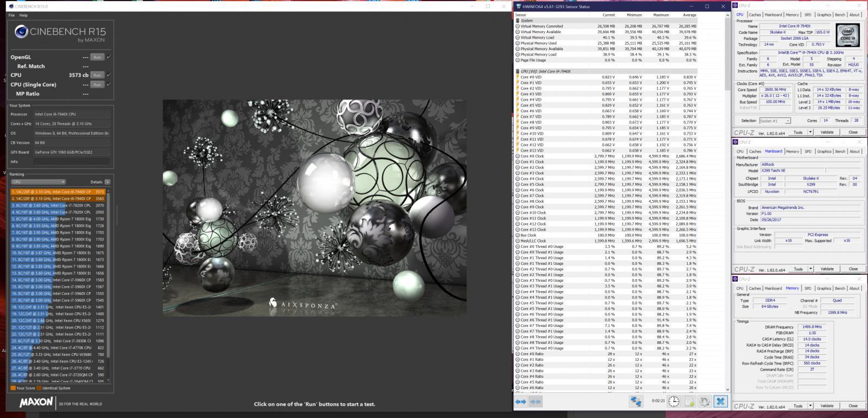Click Close button in the CPU-Z Memory window
The height and width of the screenshot is (418, 868).
[853, 405]
